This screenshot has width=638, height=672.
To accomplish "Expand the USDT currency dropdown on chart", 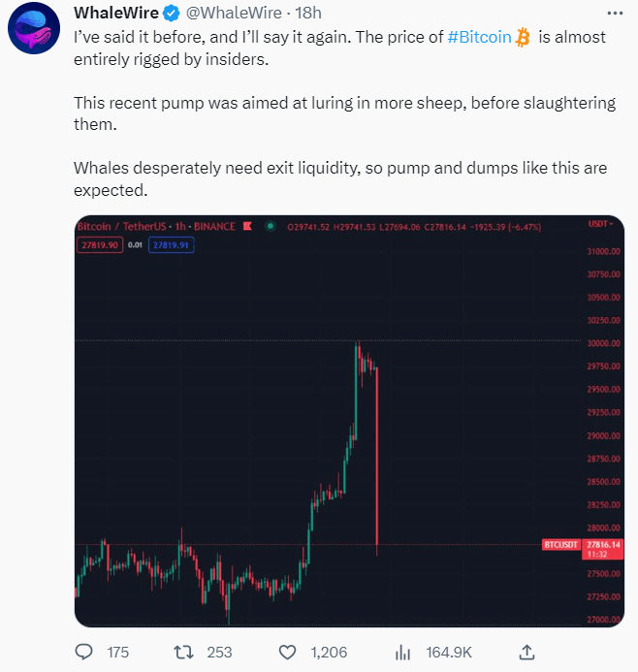I will (601, 224).
